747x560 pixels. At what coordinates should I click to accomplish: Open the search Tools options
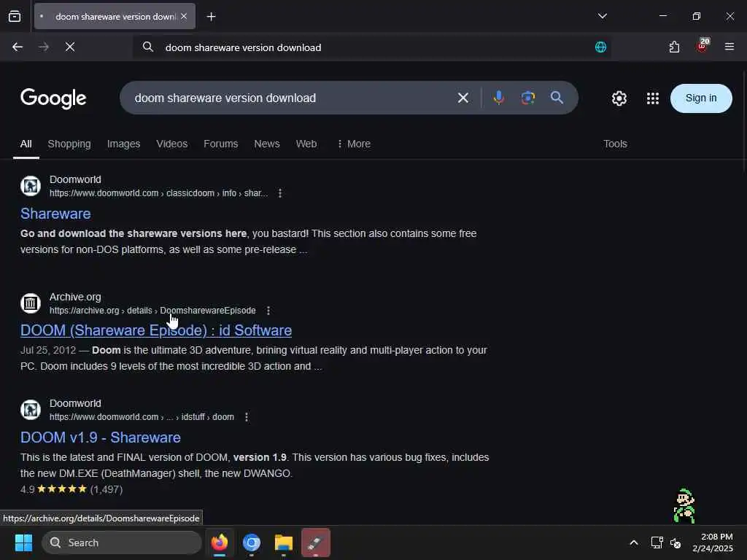pyautogui.click(x=615, y=144)
